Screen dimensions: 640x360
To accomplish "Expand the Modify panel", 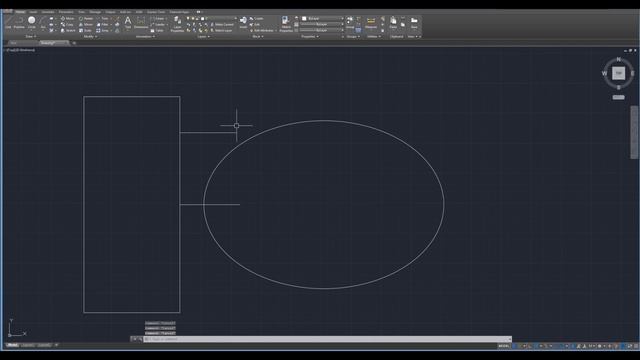I will point(90,37).
